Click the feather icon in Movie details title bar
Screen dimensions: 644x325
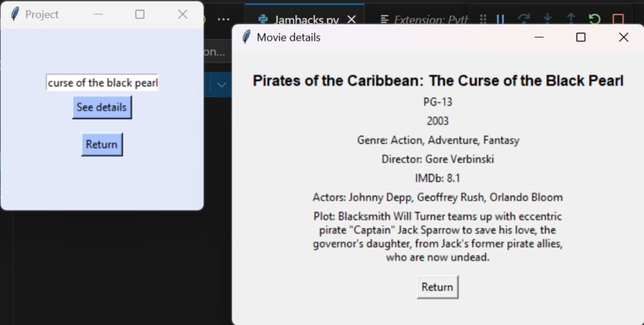[x=246, y=38]
